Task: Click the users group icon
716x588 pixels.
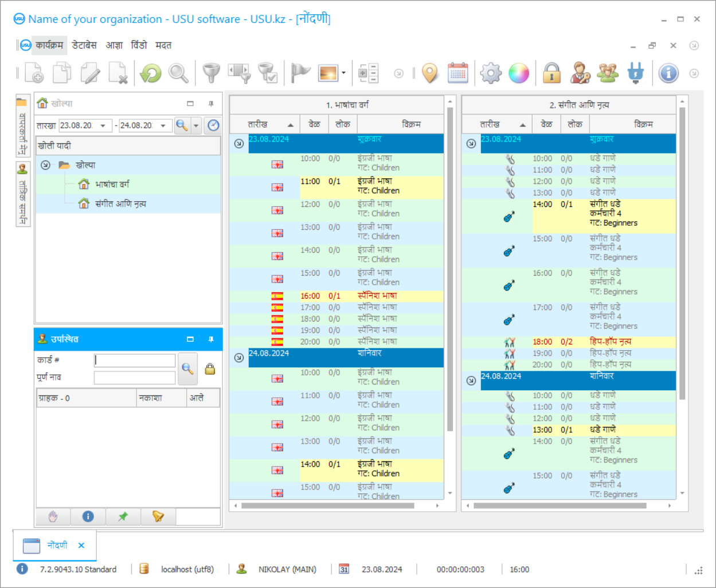Action: click(x=608, y=73)
